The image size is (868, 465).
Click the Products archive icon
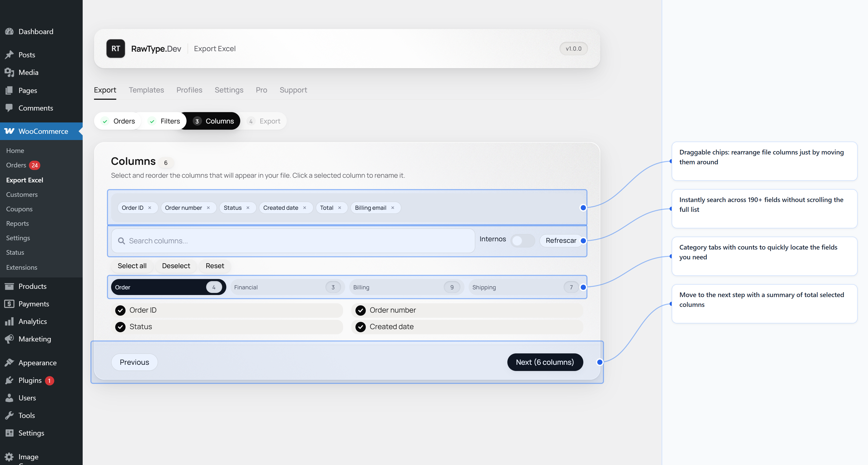click(x=10, y=286)
